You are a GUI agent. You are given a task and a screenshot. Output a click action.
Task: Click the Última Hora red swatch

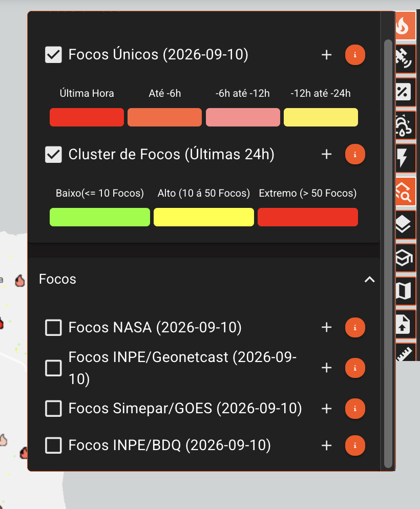[87, 117]
